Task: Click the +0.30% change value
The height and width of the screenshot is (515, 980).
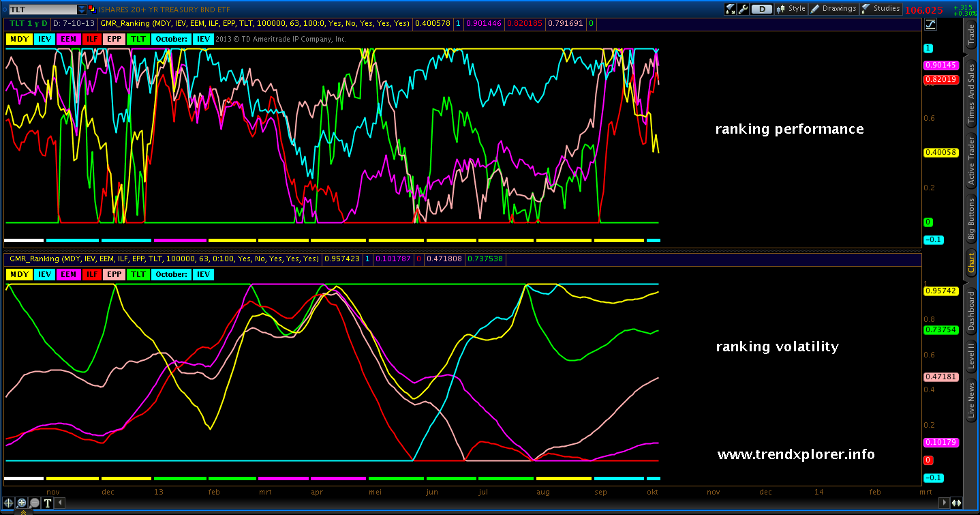Action: (965, 13)
